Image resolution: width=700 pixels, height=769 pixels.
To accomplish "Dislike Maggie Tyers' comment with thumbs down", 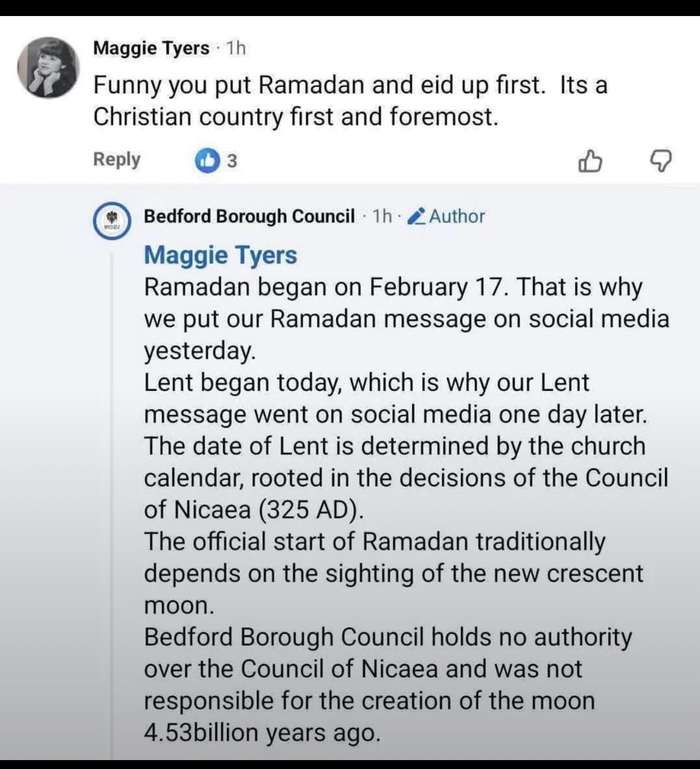I will click(x=660, y=160).
